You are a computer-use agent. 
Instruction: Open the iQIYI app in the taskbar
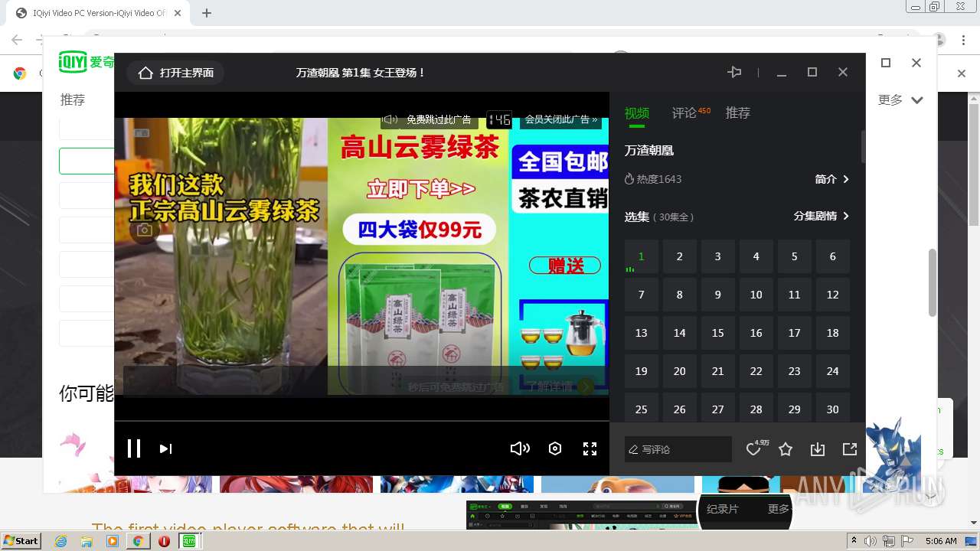point(189,541)
